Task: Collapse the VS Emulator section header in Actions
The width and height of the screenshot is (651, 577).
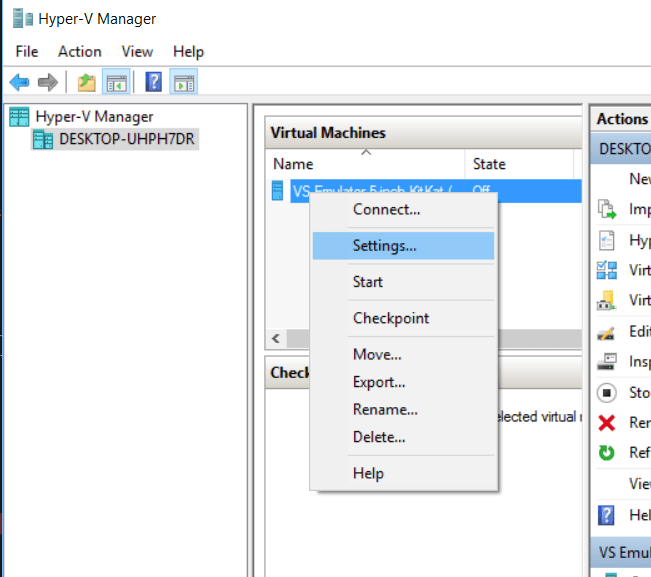Action: 621,553
